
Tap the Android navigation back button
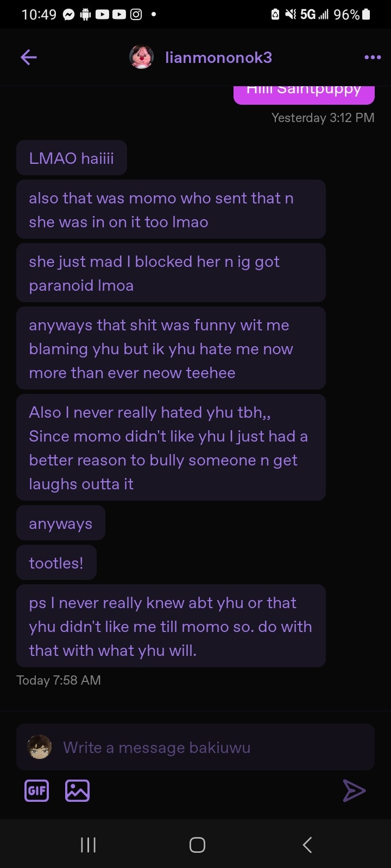click(307, 845)
